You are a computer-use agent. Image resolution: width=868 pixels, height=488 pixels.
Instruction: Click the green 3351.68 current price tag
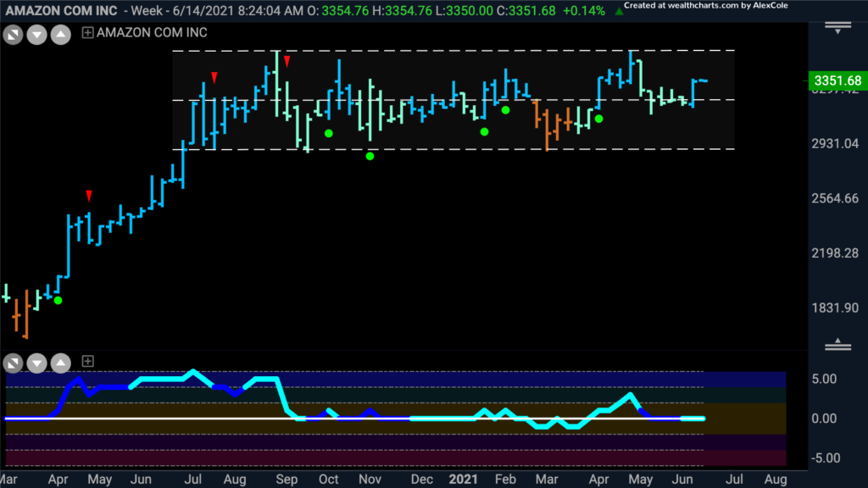tap(837, 80)
